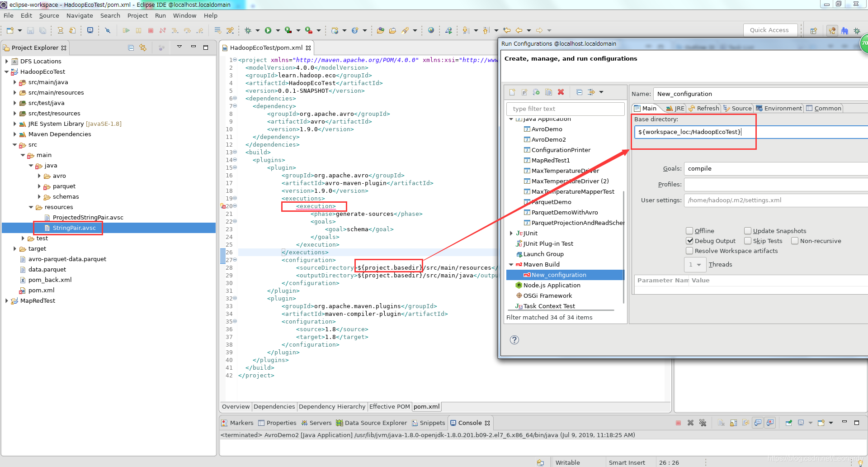Click Pin Console icon
The height and width of the screenshot is (467, 868).
[788, 423]
